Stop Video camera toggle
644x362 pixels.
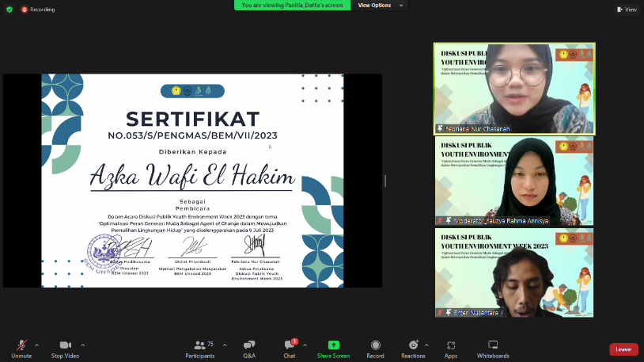pos(65,347)
